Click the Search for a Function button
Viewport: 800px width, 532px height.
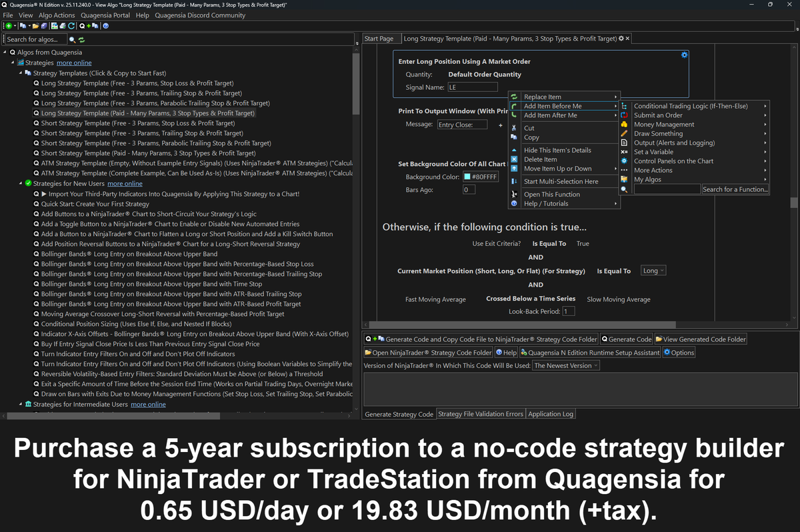(x=735, y=189)
